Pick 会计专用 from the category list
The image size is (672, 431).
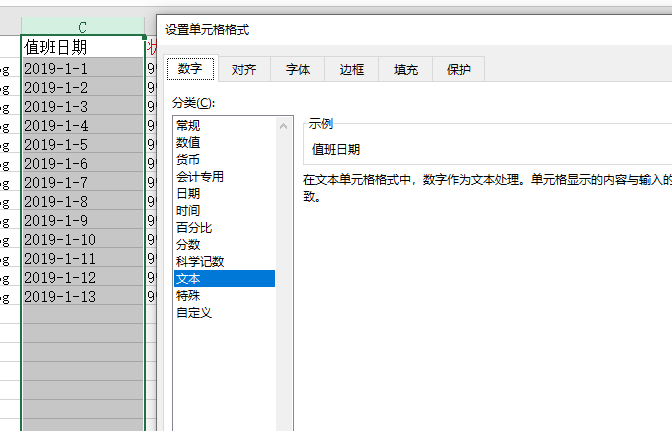(200, 177)
